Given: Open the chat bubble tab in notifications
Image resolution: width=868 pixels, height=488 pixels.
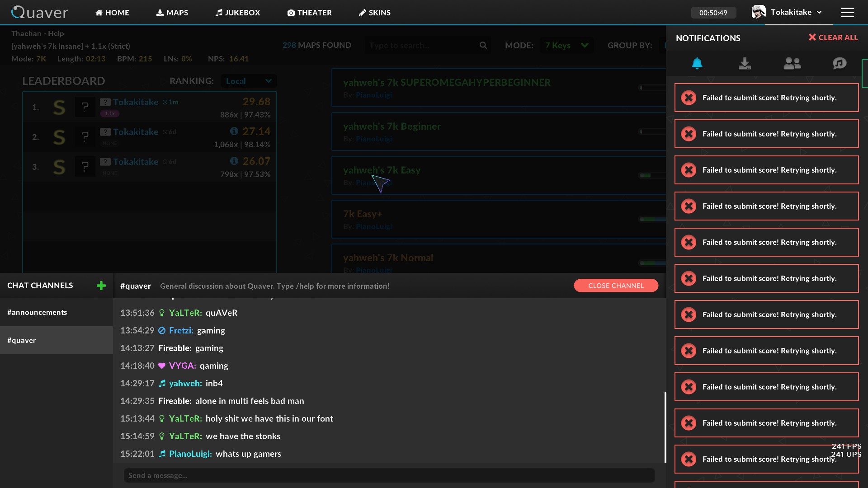Looking at the screenshot, I should (x=840, y=63).
